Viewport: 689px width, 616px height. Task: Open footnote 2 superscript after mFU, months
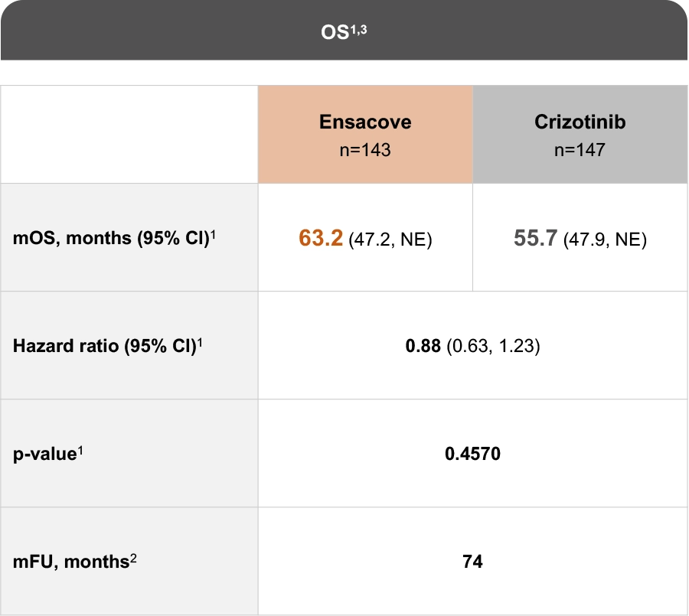click(132, 558)
